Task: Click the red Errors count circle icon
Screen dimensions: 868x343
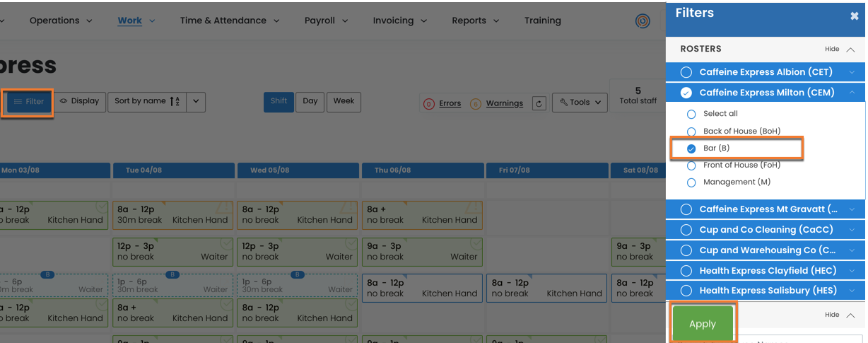Action: pos(428,104)
